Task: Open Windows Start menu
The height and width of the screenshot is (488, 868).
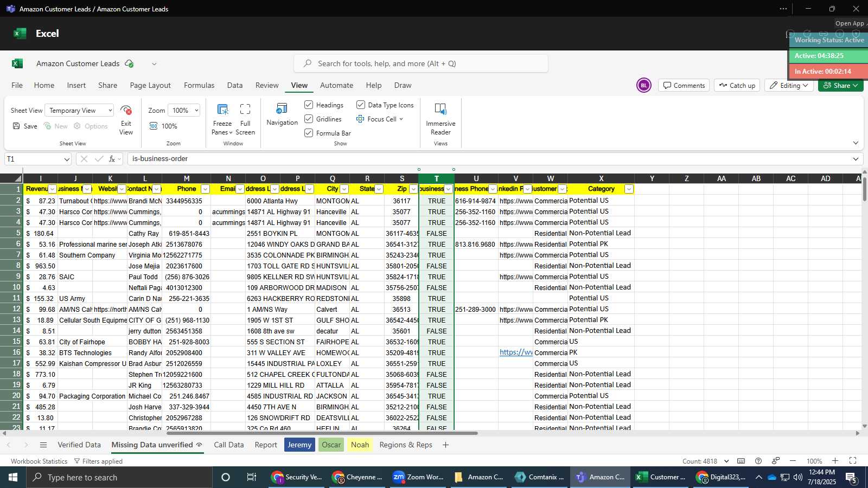Action: [x=13, y=477]
